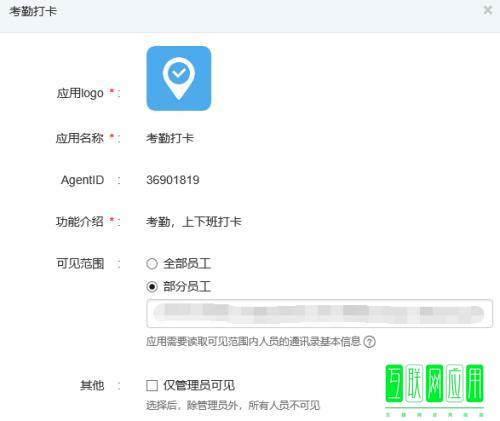500x421 pixels.
Task: Click the 其他 field label
Action: [x=92, y=385]
